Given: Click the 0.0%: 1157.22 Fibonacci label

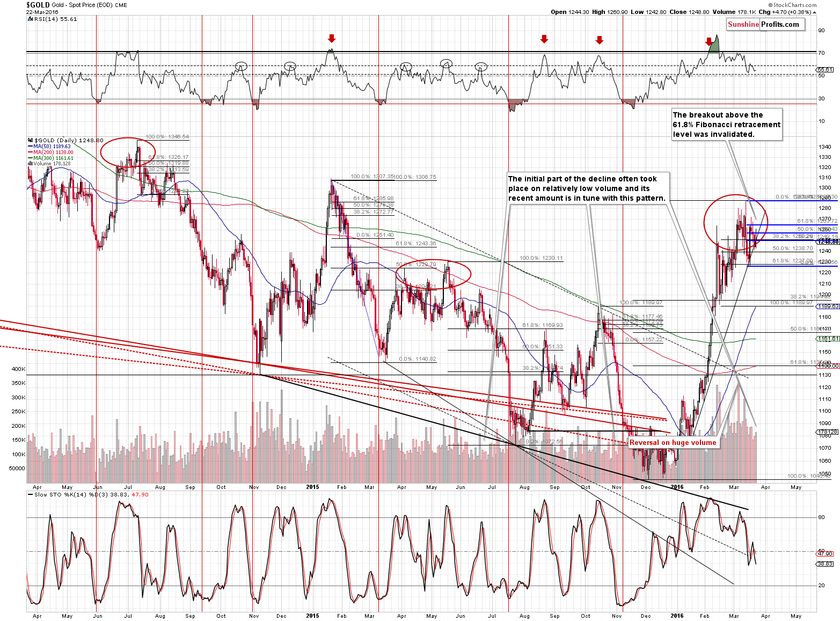Looking at the screenshot, I should [x=644, y=340].
